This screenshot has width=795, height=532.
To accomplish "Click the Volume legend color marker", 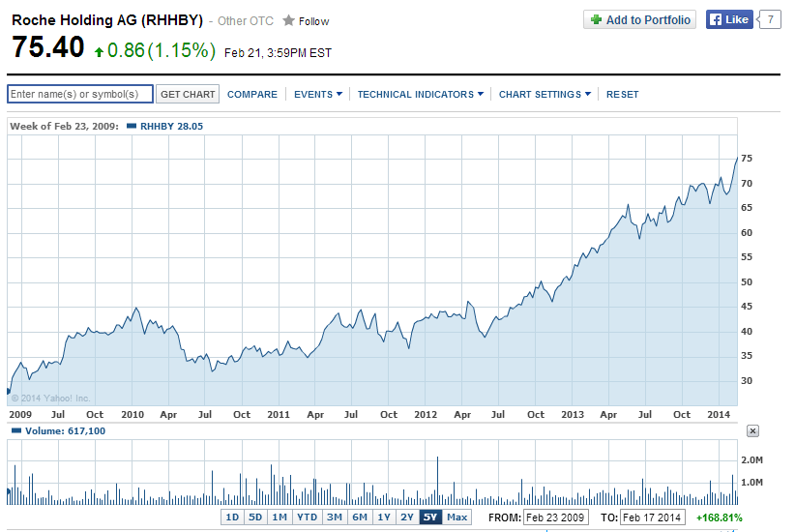I will (x=16, y=430).
